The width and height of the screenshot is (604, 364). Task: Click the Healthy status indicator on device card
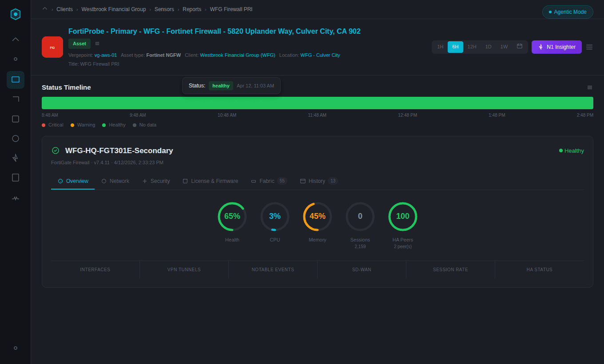point(572,150)
